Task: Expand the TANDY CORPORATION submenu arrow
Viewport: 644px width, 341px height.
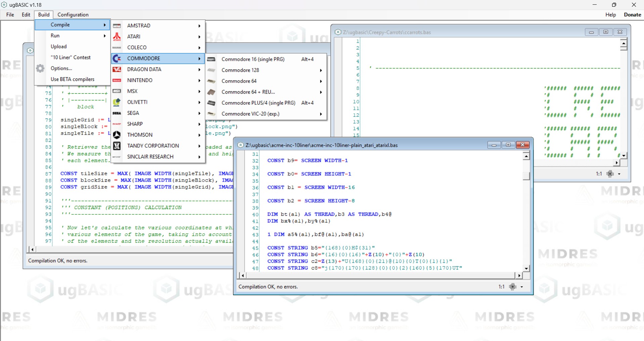Action: pos(199,146)
